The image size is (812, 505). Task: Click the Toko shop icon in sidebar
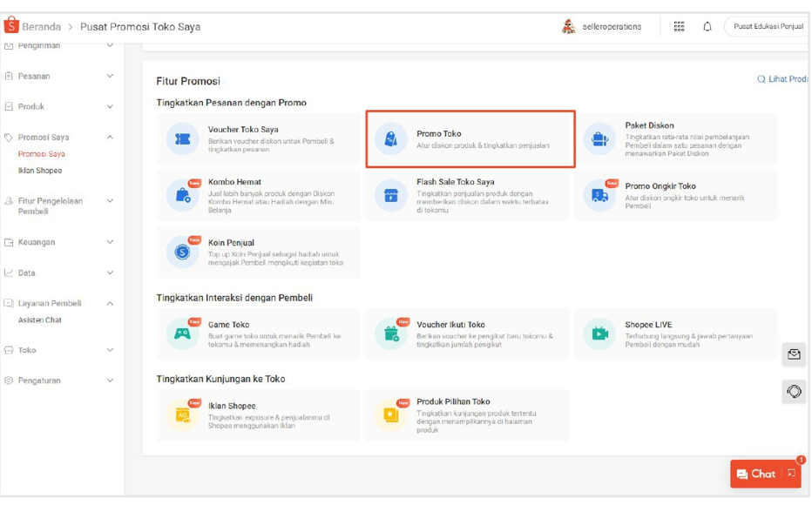[x=9, y=350]
